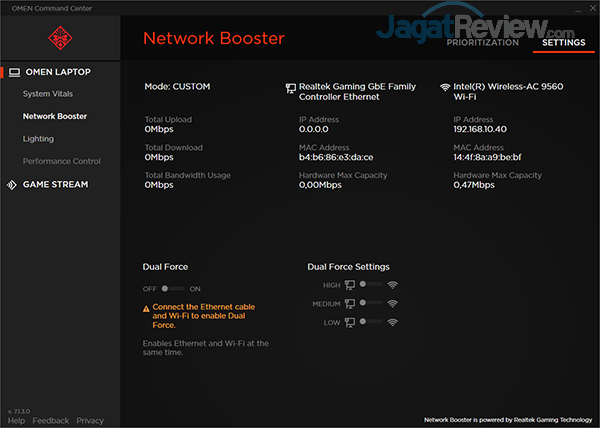The width and height of the screenshot is (600, 428).
Task: Click the Privacy link in the footer
Action: [90, 421]
